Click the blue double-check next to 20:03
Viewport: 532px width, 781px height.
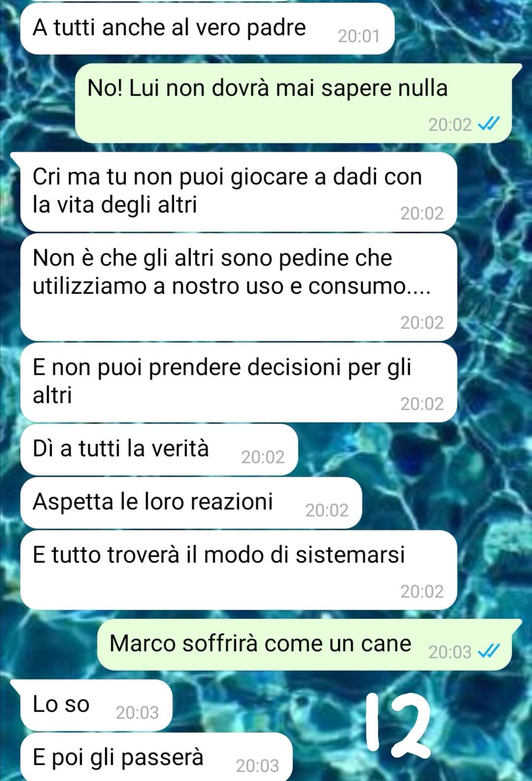click(489, 651)
